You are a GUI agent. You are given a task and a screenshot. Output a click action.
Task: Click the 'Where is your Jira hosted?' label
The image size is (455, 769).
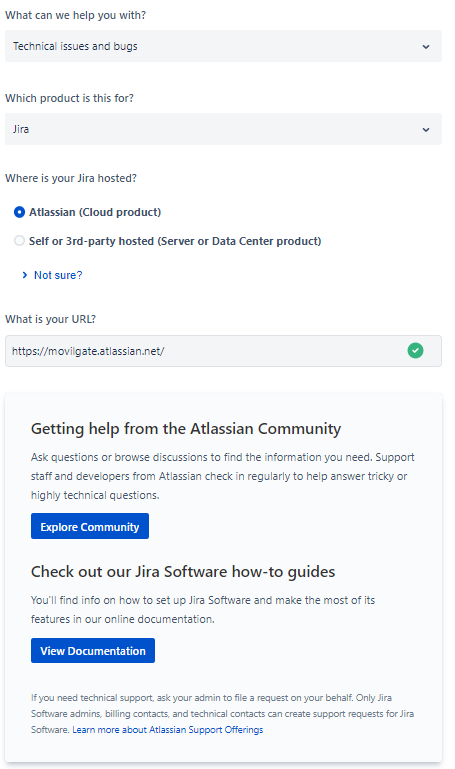[71, 178]
